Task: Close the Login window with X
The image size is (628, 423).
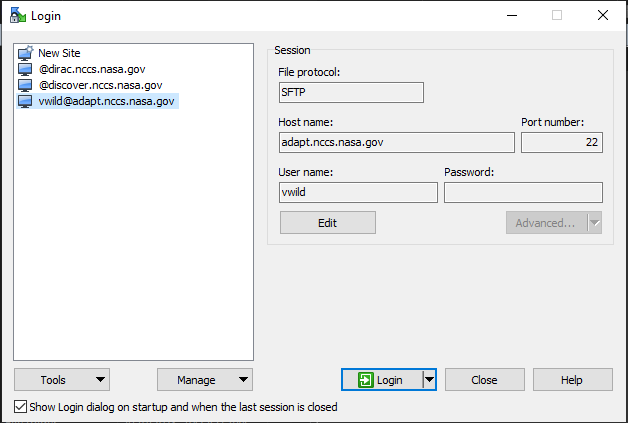Action: click(603, 16)
